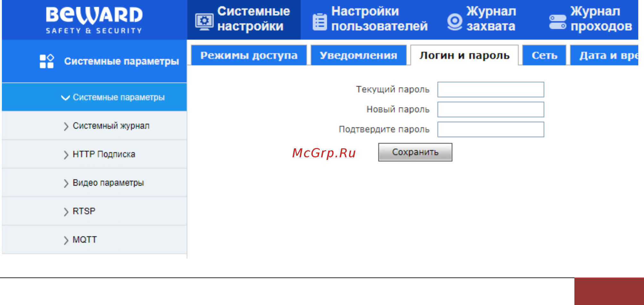644x305 pixels.
Task: Switch to the Режимы доступа tab
Action: click(249, 55)
